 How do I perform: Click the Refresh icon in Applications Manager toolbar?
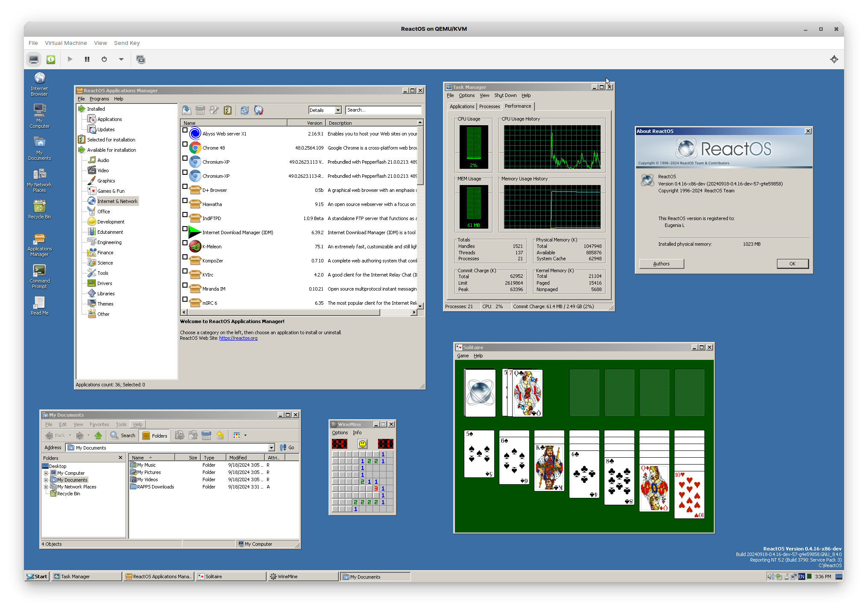coord(245,110)
